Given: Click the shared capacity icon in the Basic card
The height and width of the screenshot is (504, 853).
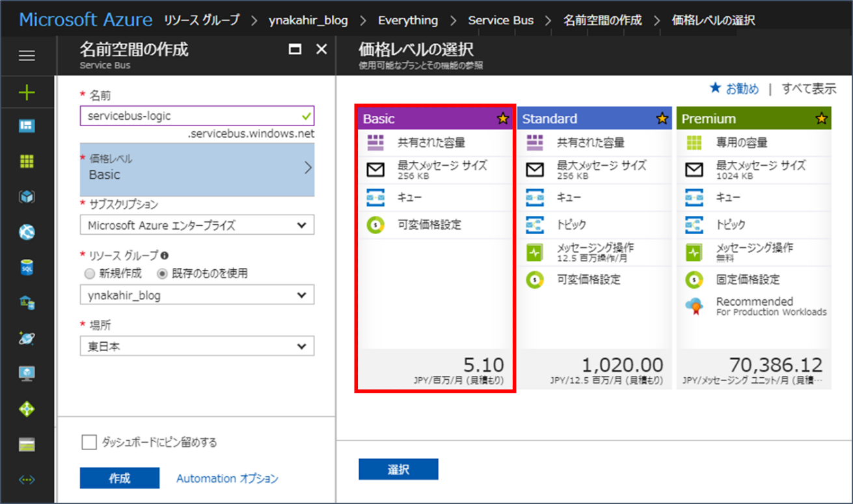Looking at the screenshot, I should 376,142.
